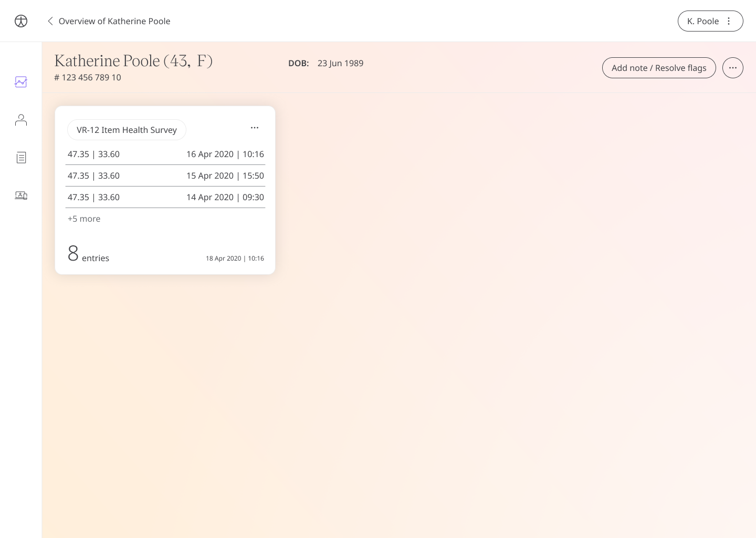Click the patient ID number 123 456 789 10

tap(88, 77)
